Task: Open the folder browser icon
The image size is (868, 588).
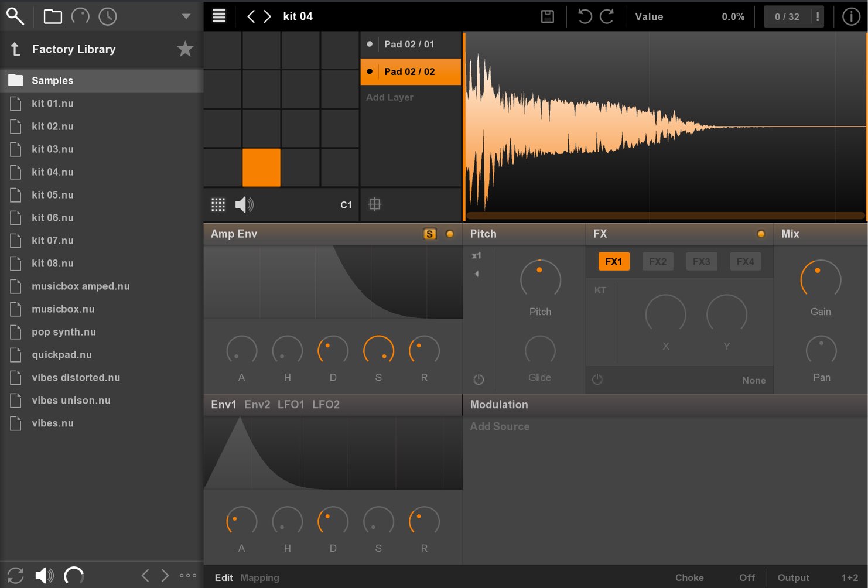Action: pyautogui.click(x=53, y=16)
